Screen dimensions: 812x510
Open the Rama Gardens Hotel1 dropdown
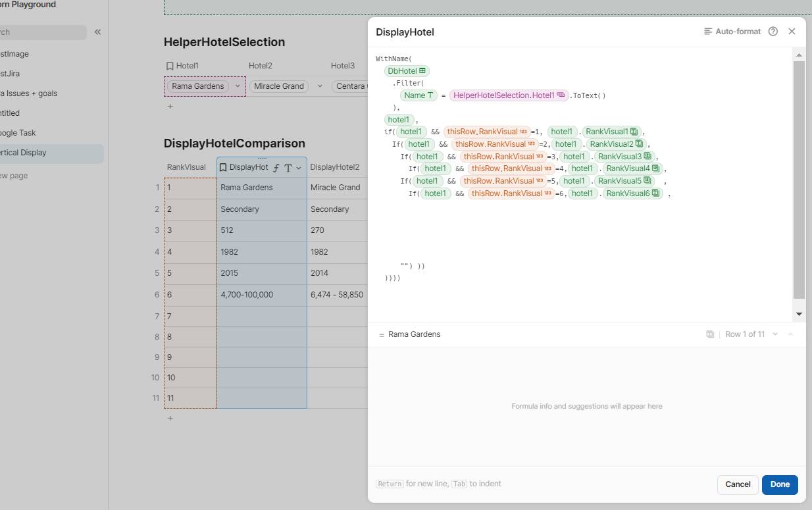click(x=238, y=86)
